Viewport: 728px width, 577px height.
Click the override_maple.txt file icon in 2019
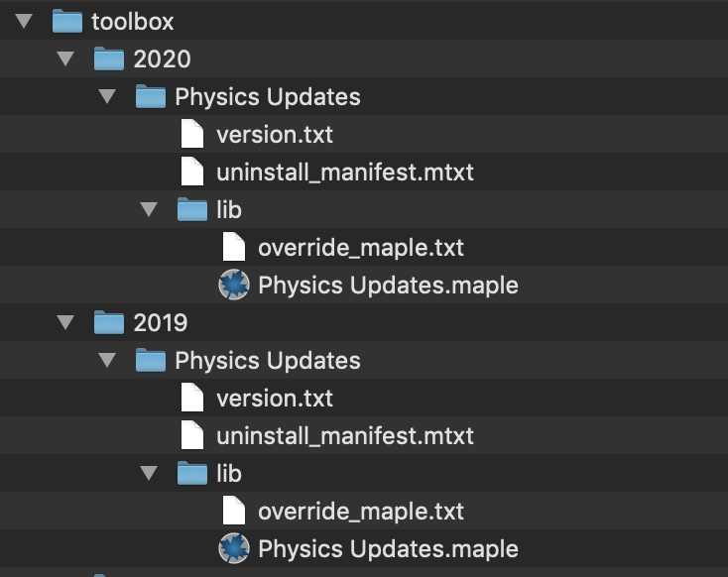[234, 511]
